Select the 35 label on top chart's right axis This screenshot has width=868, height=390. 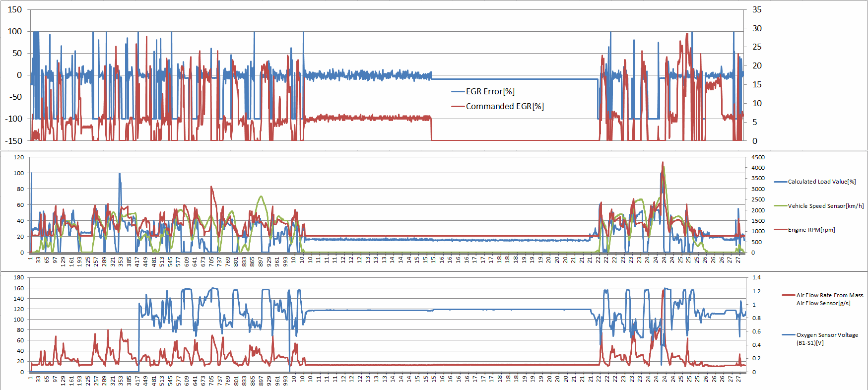(757, 9)
